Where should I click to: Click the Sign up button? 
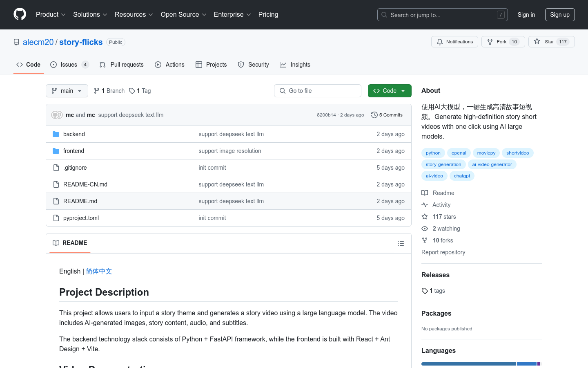pyautogui.click(x=560, y=15)
